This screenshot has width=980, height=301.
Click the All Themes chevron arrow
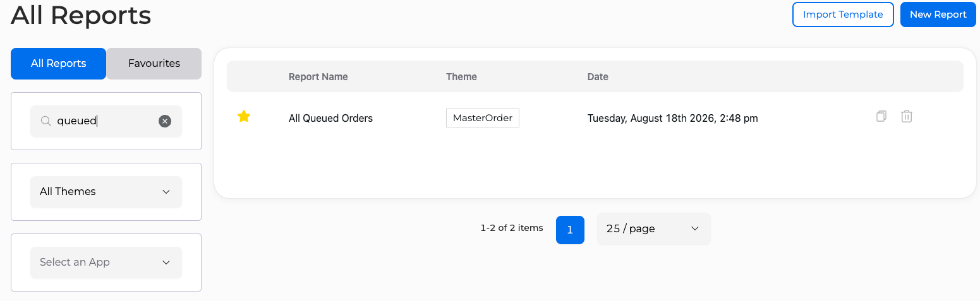coord(166,192)
